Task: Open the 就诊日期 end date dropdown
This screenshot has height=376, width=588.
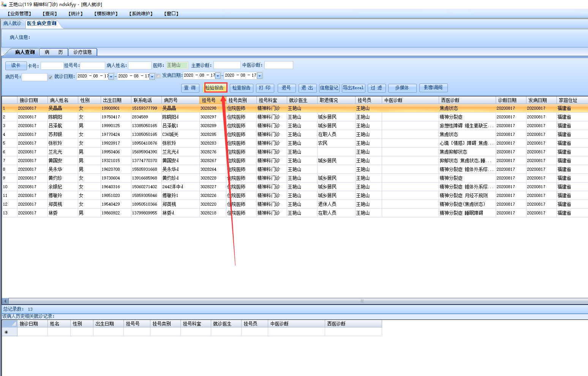Action: tap(152, 77)
